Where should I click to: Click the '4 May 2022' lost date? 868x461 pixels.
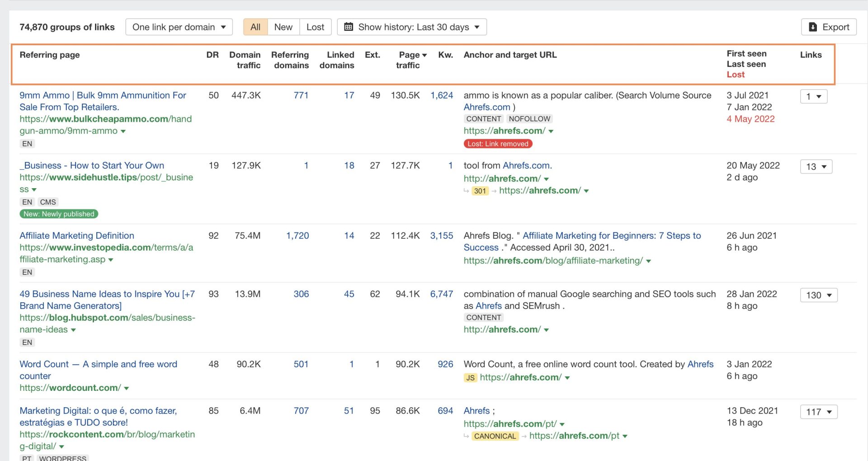pyautogui.click(x=750, y=119)
